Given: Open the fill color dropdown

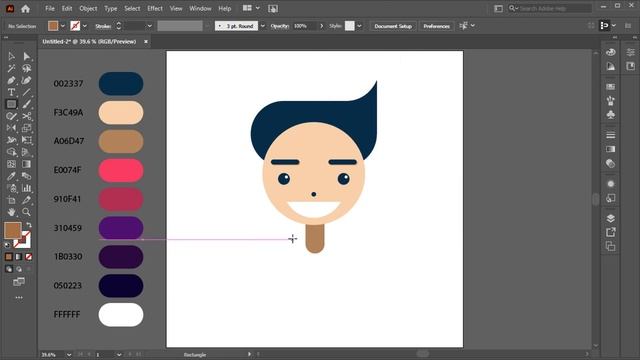Looking at the screenshot, I should 62,26.
